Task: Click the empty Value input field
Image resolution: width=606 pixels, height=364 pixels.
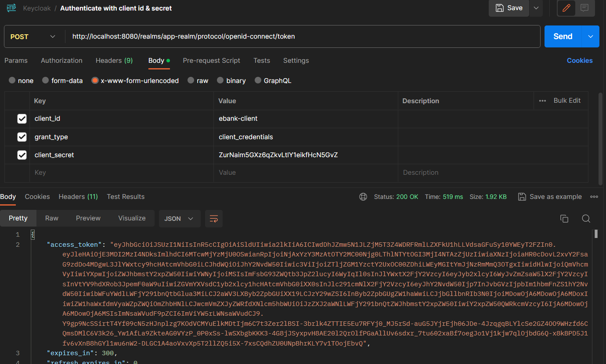Action: click(306, 173)
